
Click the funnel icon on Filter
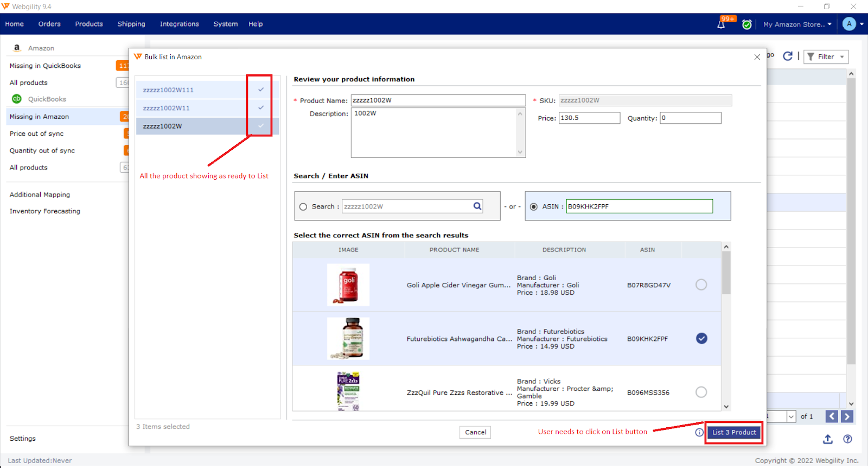(810, 56)
